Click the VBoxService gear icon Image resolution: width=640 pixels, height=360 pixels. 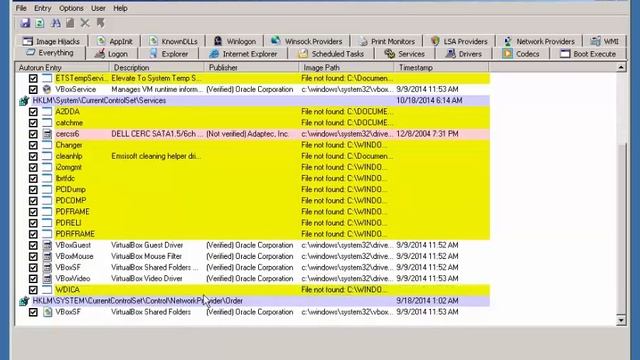click(47, 89)
